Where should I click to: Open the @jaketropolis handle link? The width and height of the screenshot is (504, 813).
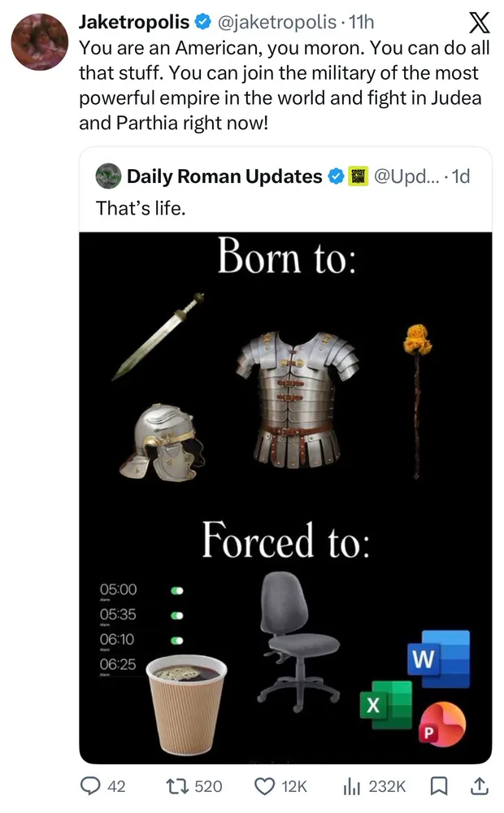pos(272,22)
